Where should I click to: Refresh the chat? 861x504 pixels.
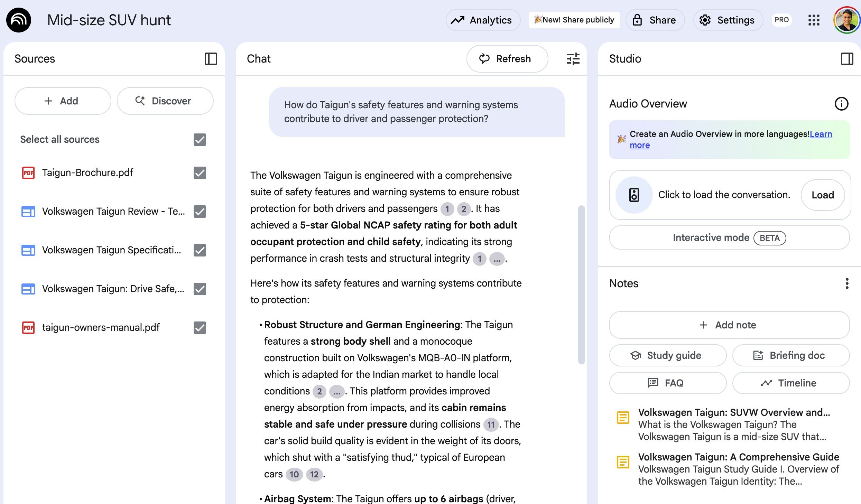click(507, 59)
